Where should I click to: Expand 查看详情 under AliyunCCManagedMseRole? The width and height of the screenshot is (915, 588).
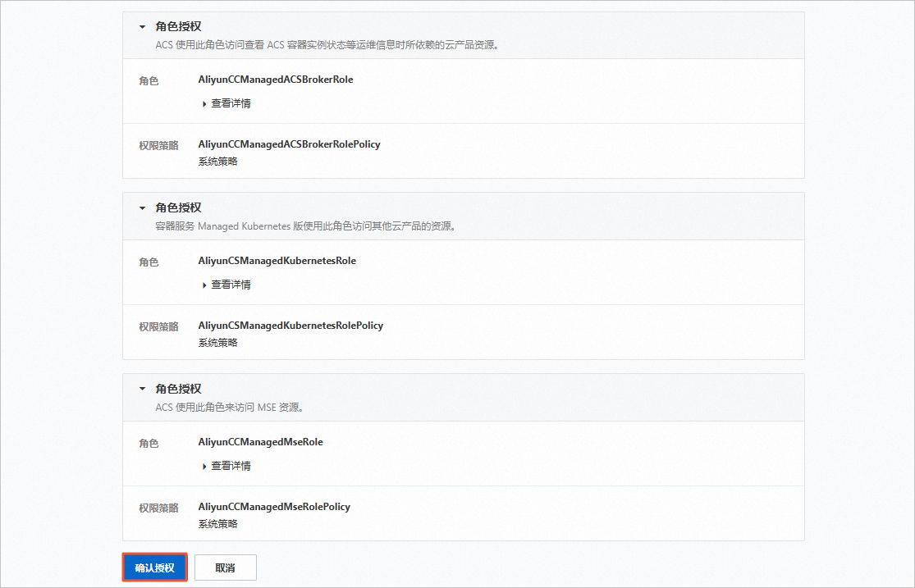pyautogui.click(x=227, y=466)
